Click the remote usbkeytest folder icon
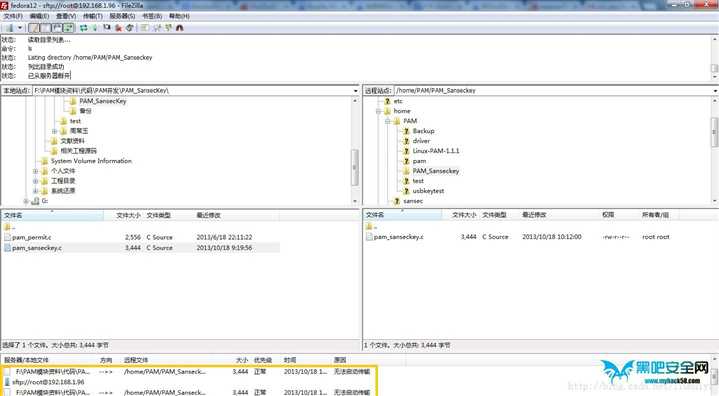The width and height of the screenshot is (719, 396). pyautogui.click(x=406, y=191)
